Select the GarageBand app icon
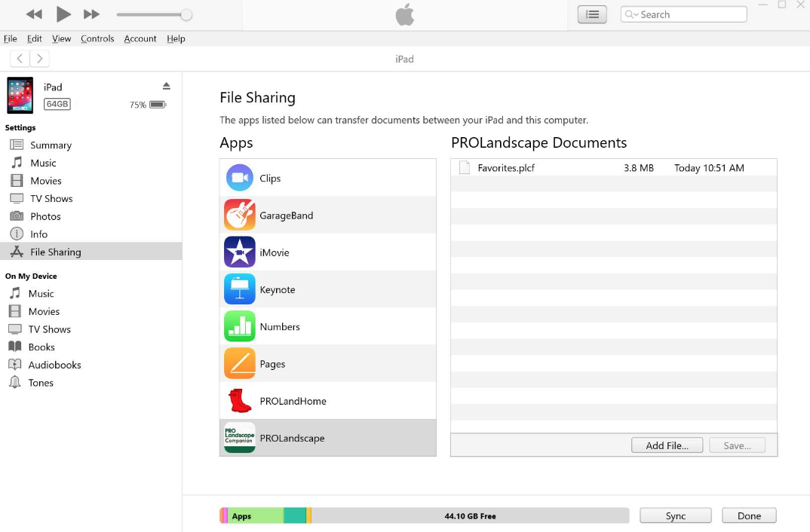This screenshot has height=532, width=810. pyautogui.click(x=240, y=215)
